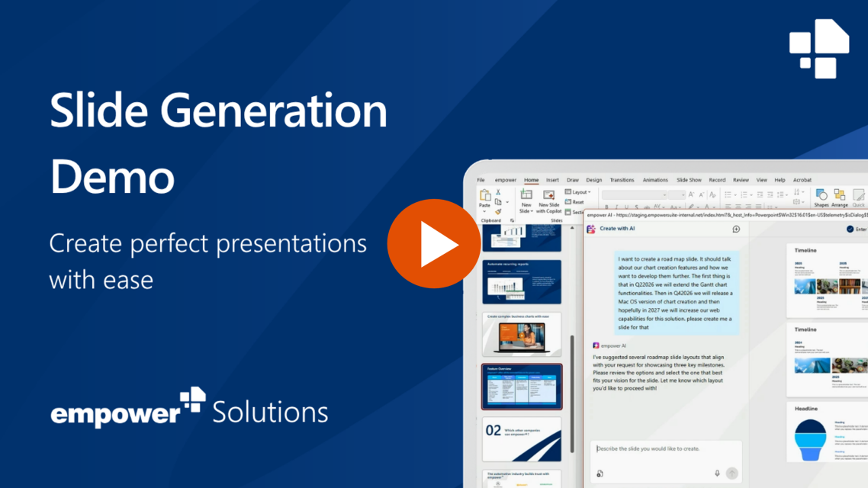Click the send arrow button
Viewport: 868px width, 488px height.
point(731,473)
